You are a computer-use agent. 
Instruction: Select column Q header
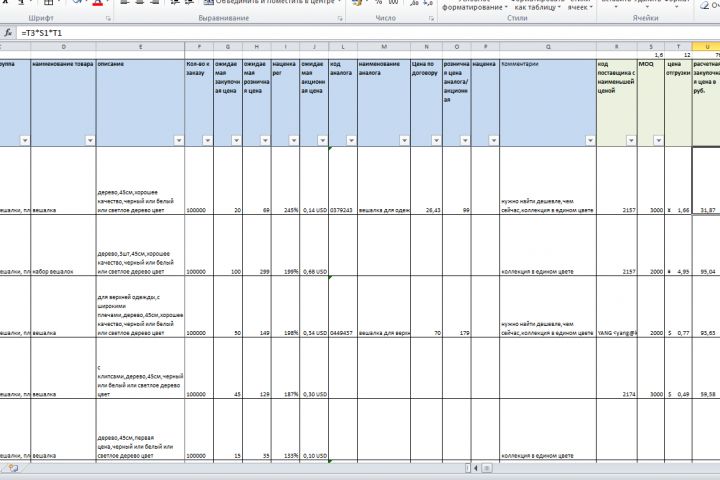pos(548,47)
